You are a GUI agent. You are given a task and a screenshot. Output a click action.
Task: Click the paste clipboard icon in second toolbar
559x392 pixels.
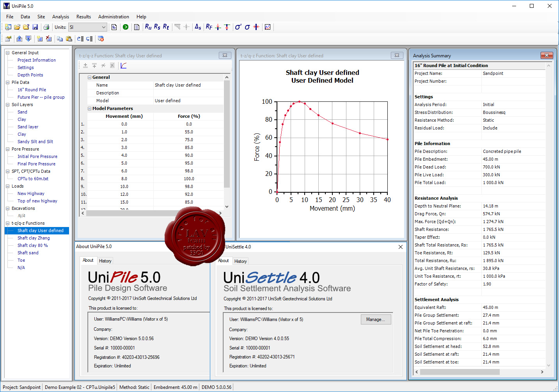[69, 39]
